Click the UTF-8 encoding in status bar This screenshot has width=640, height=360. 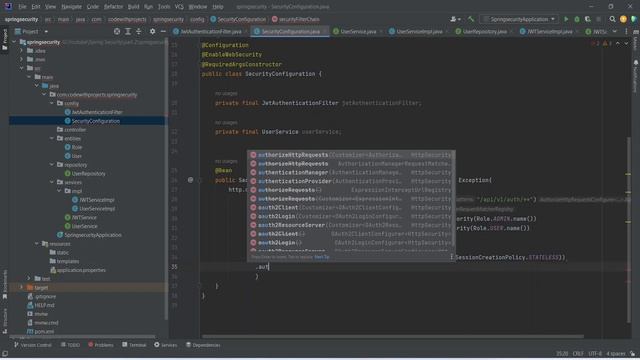point(595,353)
